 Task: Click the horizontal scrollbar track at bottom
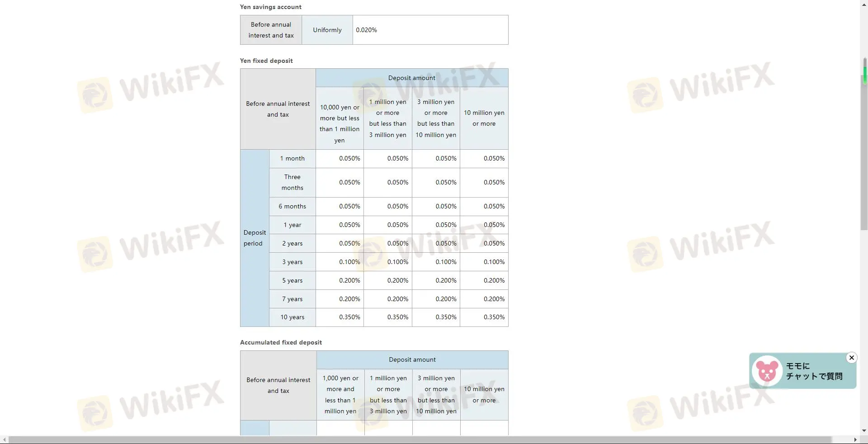point(429,439)
